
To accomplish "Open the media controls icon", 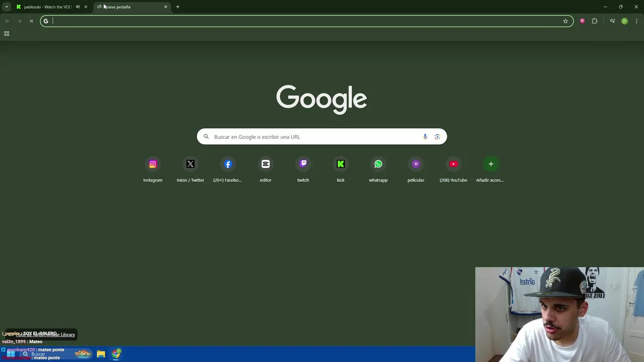I will point(612,21).
